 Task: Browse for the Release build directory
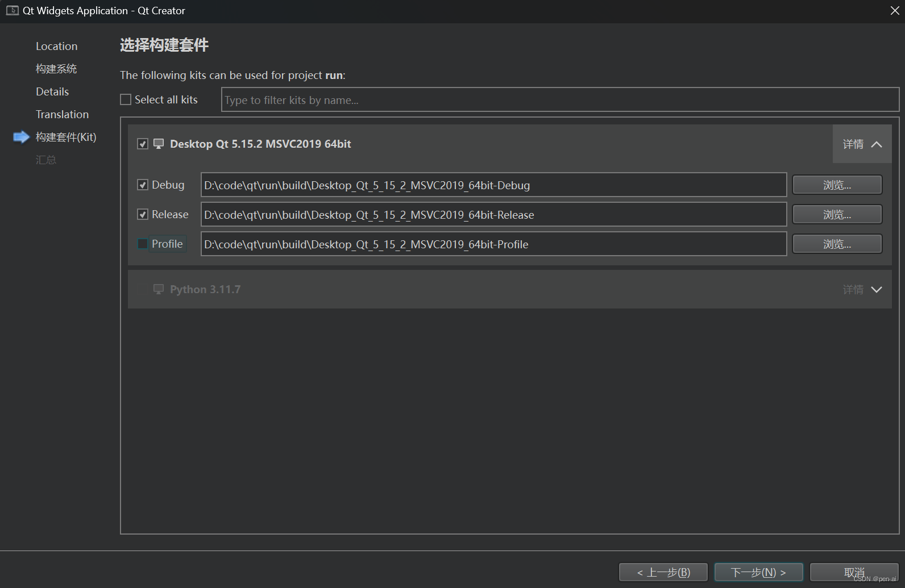click(837, 215)
